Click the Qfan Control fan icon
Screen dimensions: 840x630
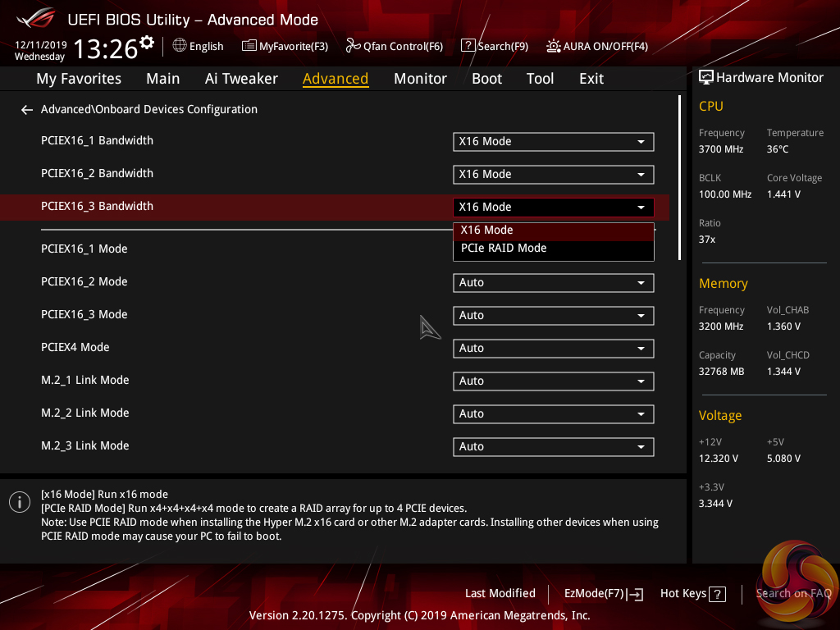click(x=353, y=46)
